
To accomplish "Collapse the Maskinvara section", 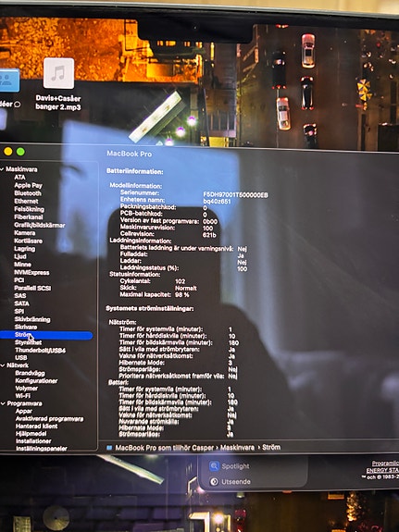I will 2,169.
